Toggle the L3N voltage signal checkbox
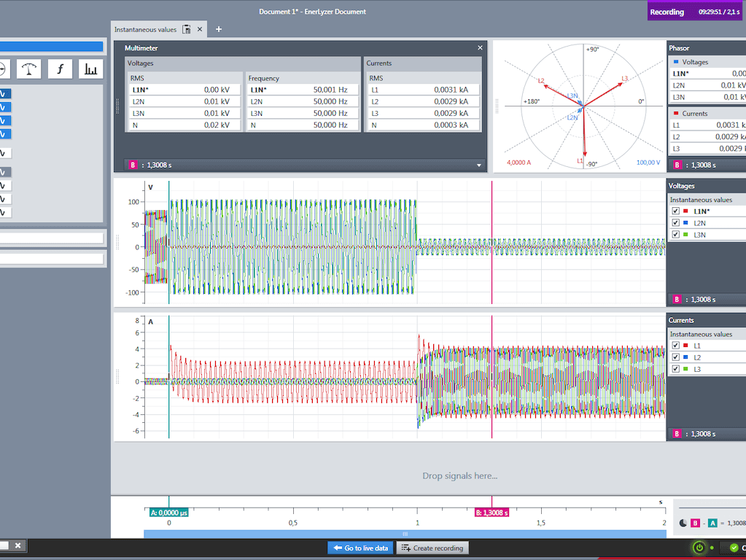This screenshot has width=746, height=560. point(675,235)
